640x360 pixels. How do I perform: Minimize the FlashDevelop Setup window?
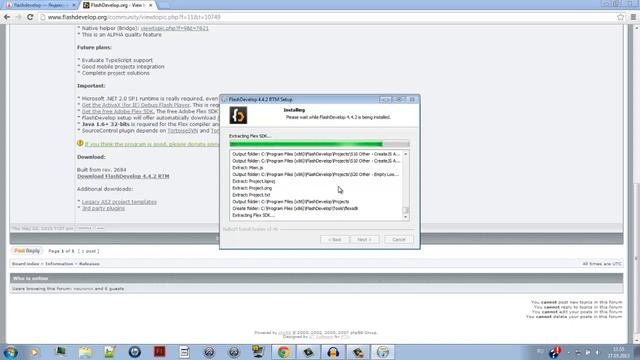click(x=385, y=99)
